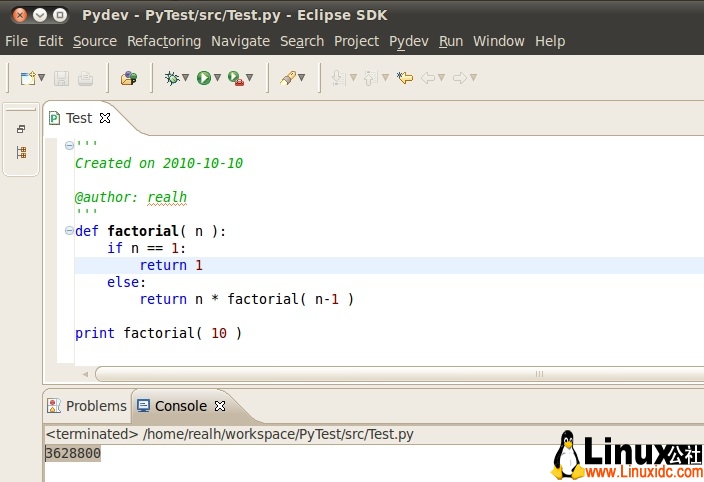Open the Help menu
This screenshot has height=482, width=704.
click(550, 41)
